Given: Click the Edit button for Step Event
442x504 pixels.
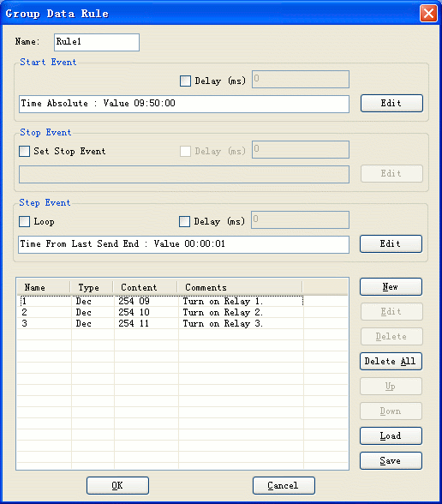Looking at the screenshot, I should click(391, 243).
